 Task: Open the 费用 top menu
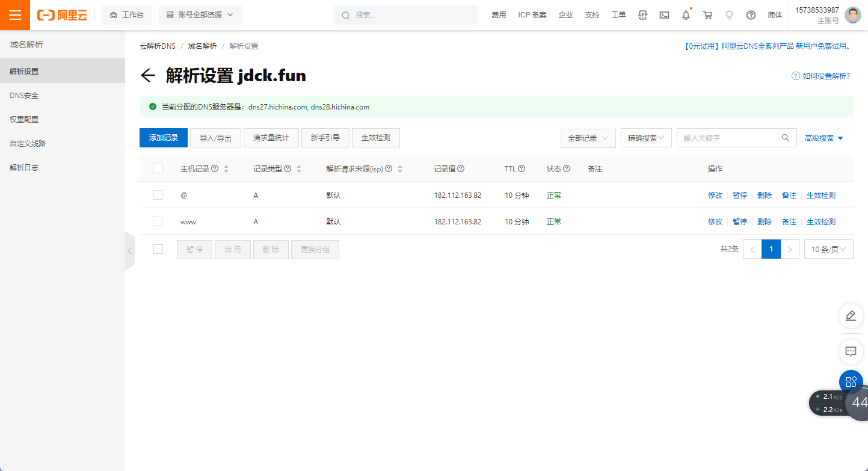click(499, 15)
